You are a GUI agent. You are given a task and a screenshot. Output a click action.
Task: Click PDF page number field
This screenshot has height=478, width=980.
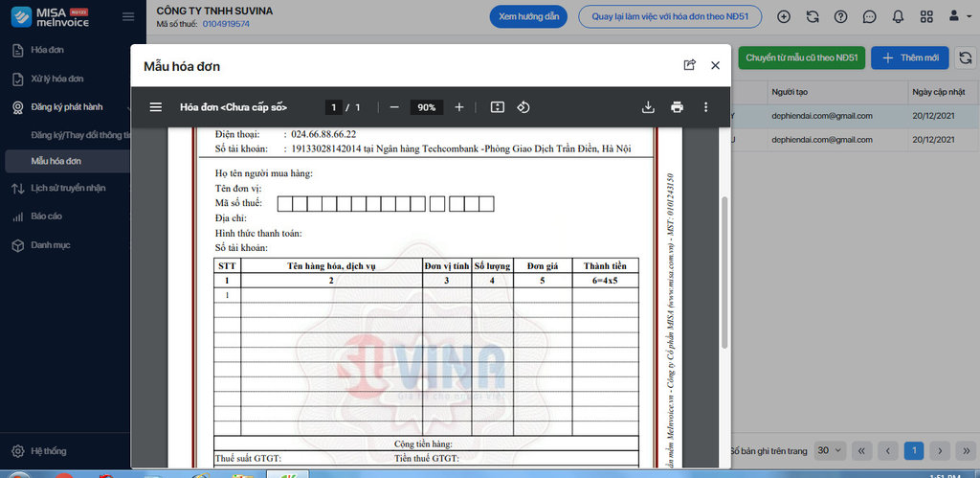[x=334, y=107]
